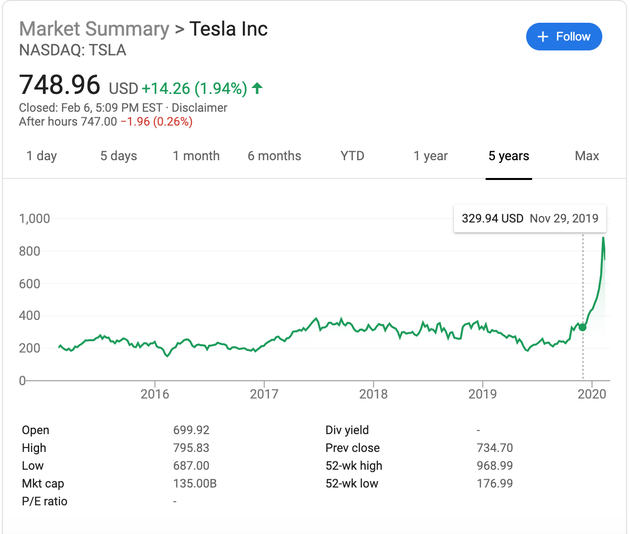Click the 2018 label on chart axis
630x534 pixels.
tap(373, 394)
